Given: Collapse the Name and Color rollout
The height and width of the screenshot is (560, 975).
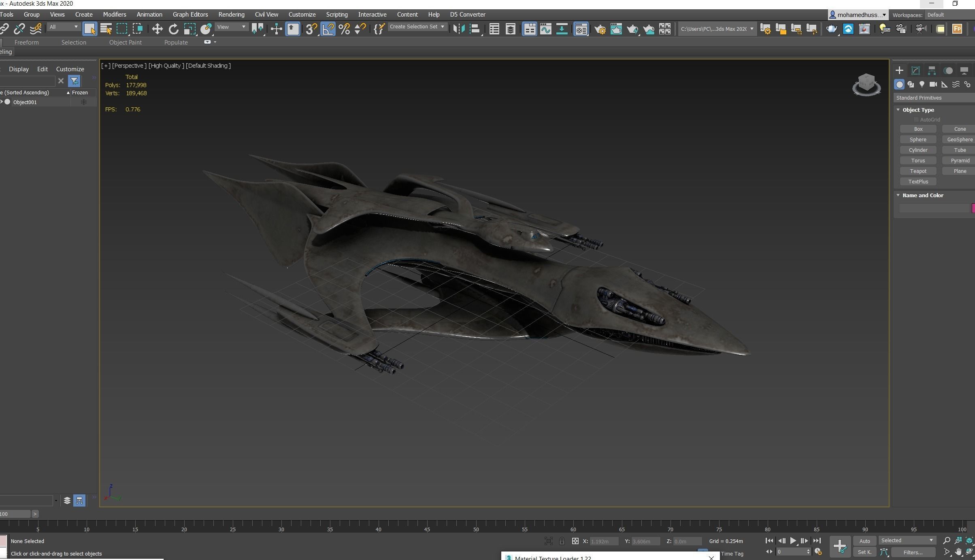Looking at the screenshot, I should (922, 195).
